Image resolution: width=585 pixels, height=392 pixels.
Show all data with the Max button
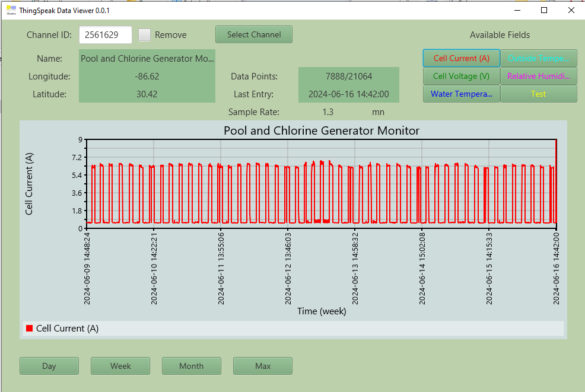click(x=262, y=366)
